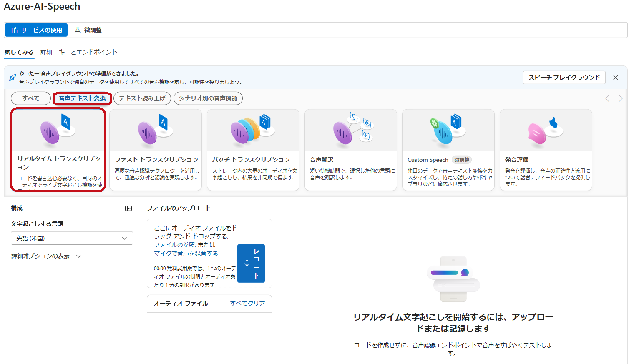
Task: Click the Azure-AI-Speech page title
Action: click(42, 7)
